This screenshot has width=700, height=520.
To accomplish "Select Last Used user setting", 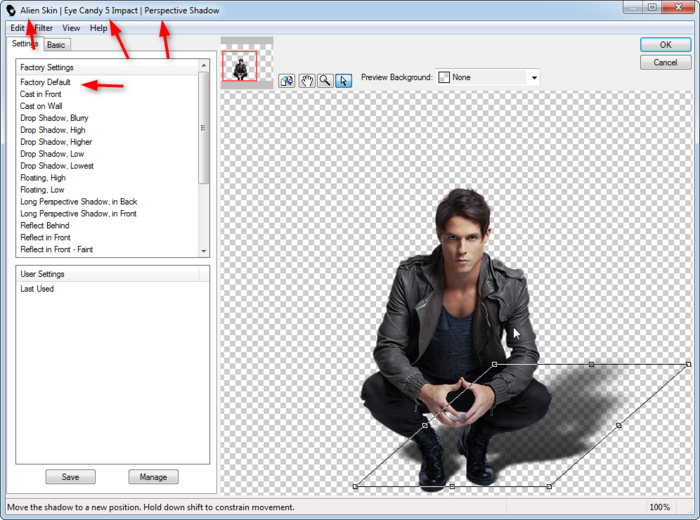I will pyautogui.click(x=37, y=289).
